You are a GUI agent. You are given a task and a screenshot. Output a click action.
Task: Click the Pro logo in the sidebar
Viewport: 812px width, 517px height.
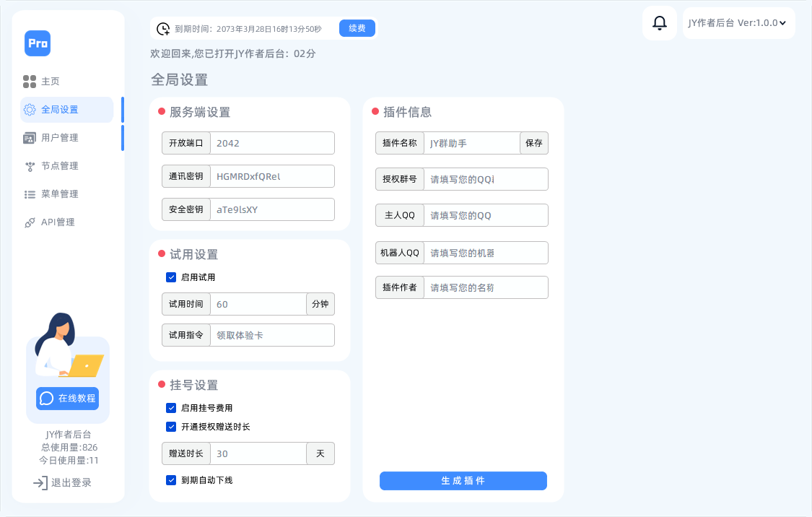point(38,43)
